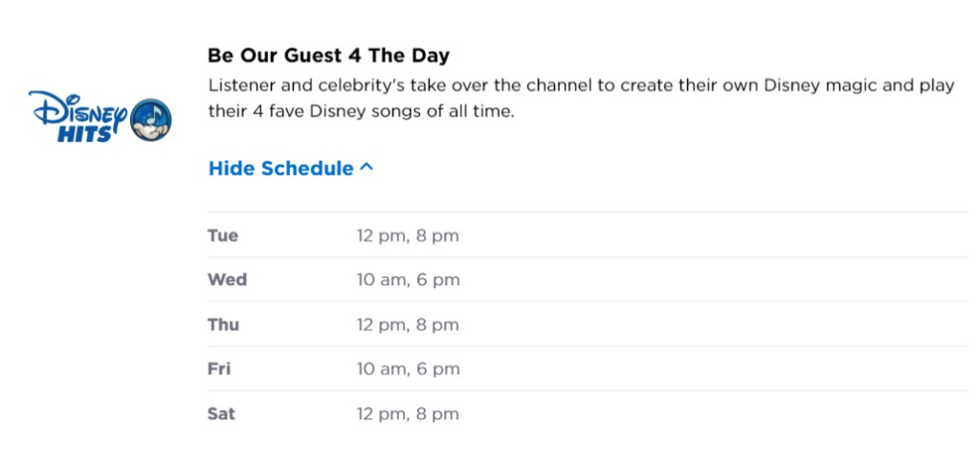Select the Sat schedule row
This screenshot has width=980, height=469.
click(x=588, y=414)
